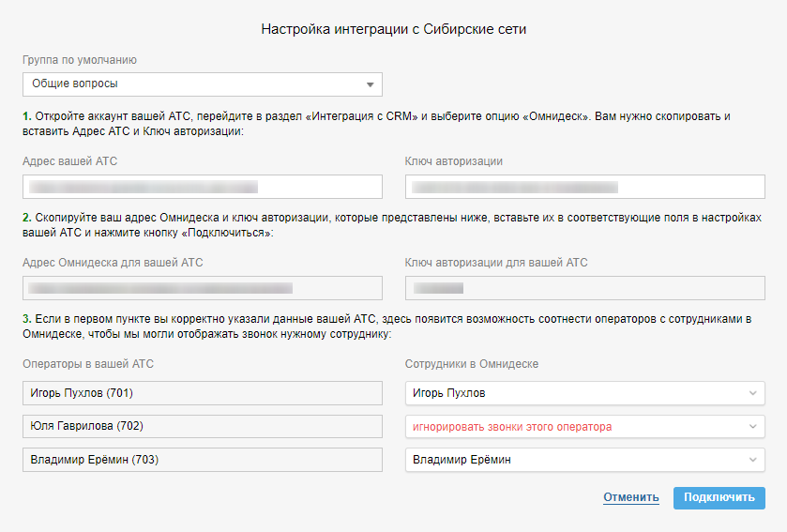Click operator field 'Владимир Ерёмин (703)'
The height and width of the screenshot is (532, 787).
click(x=203, y=460)
